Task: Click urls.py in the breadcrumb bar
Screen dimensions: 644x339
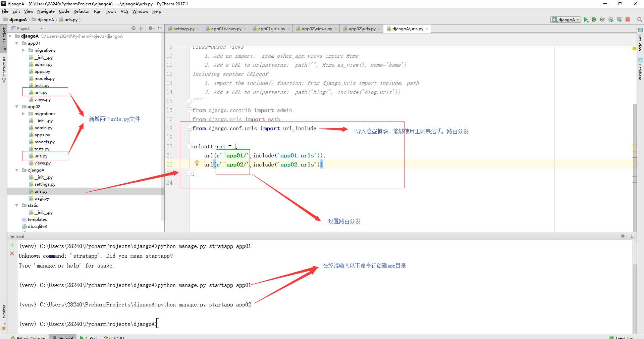Action: pos(69,20)
